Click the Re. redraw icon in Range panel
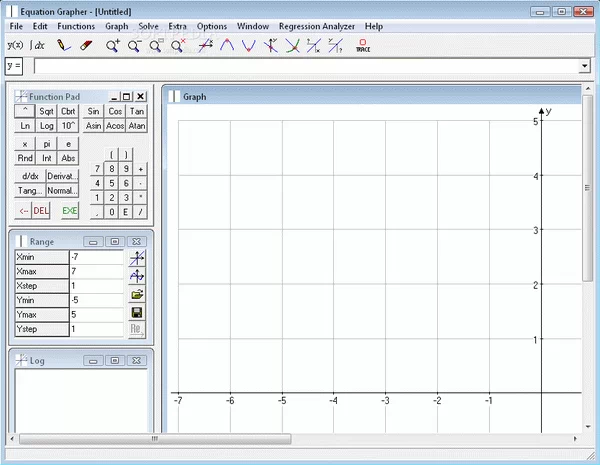 (x=137, y=330)
